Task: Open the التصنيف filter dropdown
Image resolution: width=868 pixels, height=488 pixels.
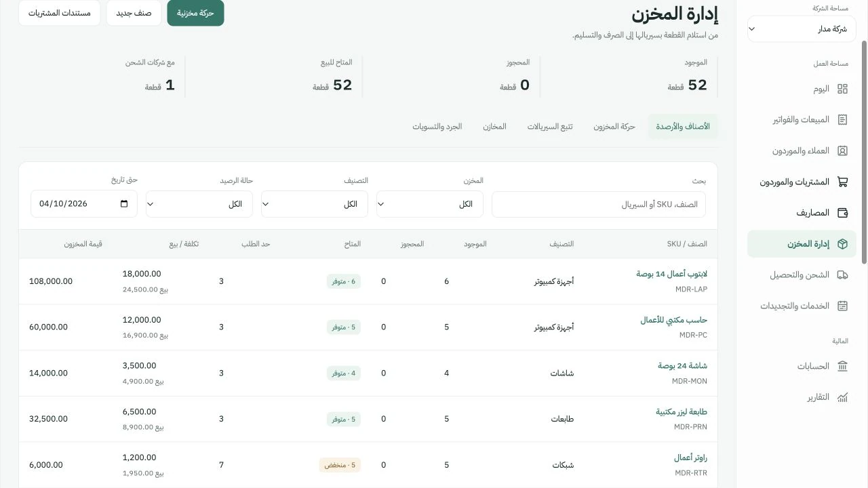Action: [315, 204]
